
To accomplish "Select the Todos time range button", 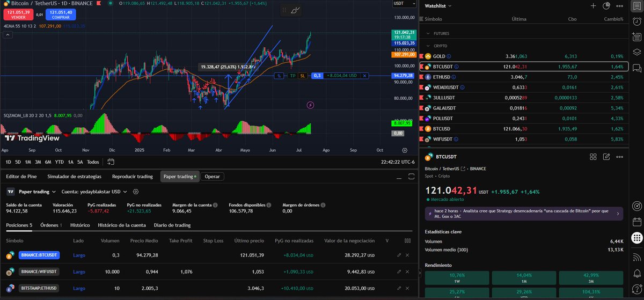I will 93,162.
